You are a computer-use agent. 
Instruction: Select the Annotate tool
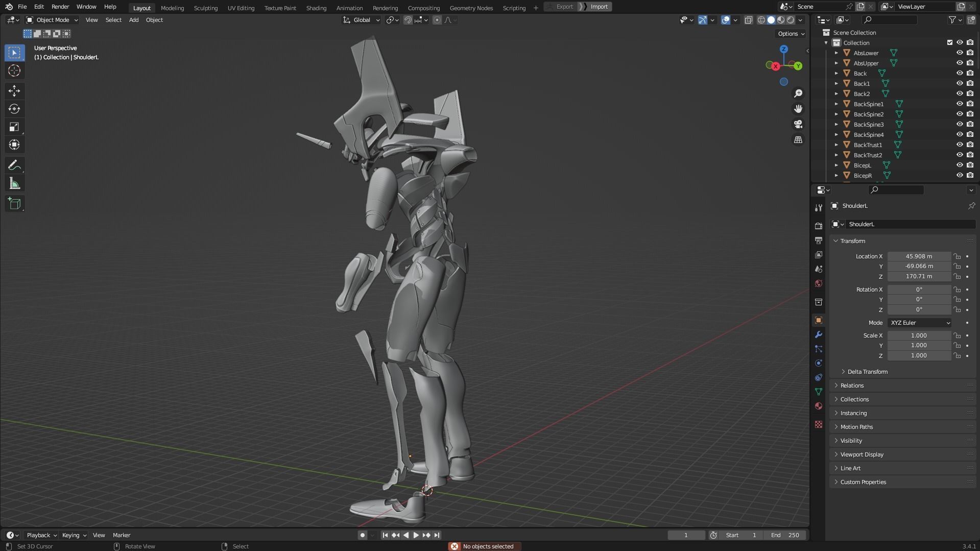pos(14,165)
